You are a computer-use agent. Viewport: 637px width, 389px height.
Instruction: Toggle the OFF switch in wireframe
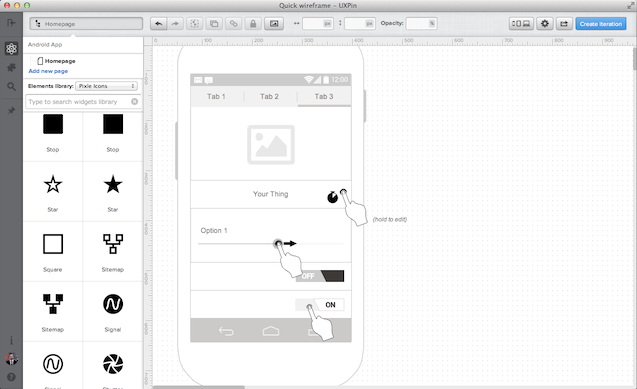point(320,276)
